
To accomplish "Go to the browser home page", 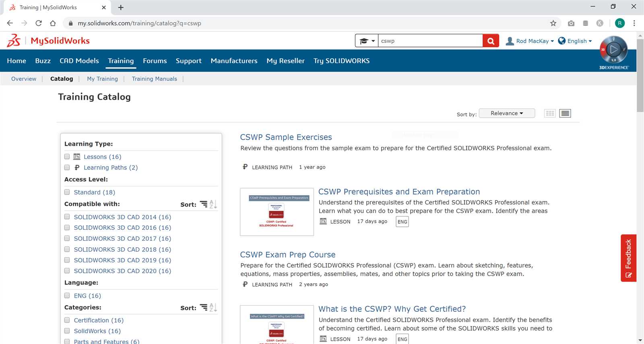I will tap(53, 23).
